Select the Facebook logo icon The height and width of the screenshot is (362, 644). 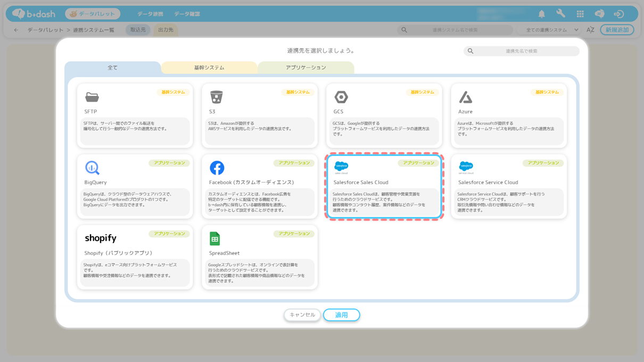click(217, 168)
